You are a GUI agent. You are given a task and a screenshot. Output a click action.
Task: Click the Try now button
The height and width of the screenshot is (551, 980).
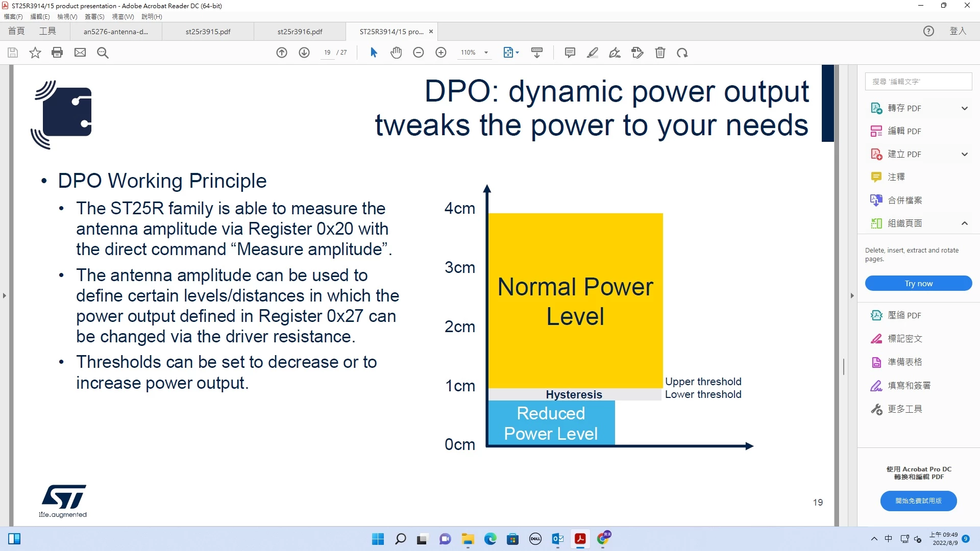click(918, 284)
